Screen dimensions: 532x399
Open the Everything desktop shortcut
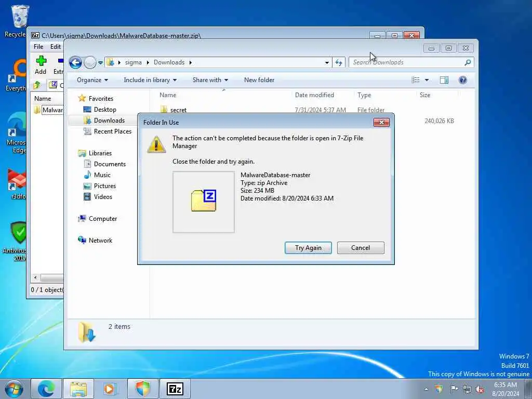[16, 75]
